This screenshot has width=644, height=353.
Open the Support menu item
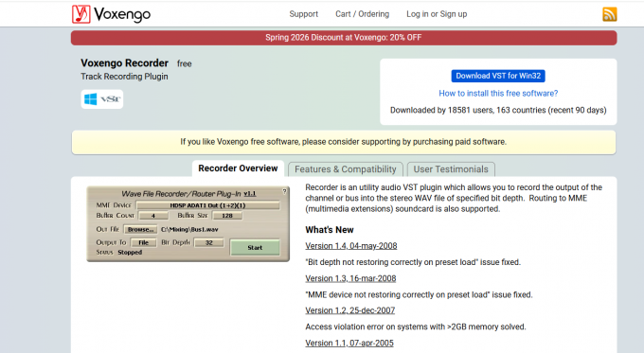pyautogui.click(x=303, y=14)
